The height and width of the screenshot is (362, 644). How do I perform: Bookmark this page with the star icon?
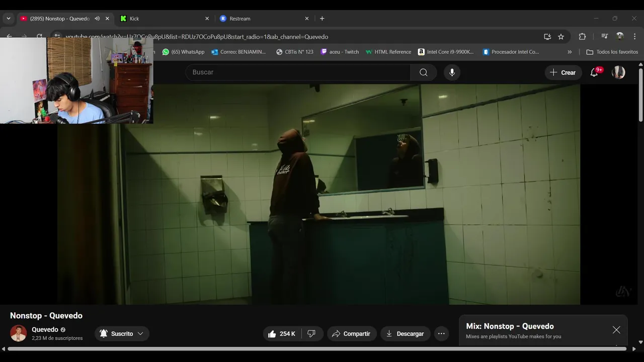coord(561,37)
